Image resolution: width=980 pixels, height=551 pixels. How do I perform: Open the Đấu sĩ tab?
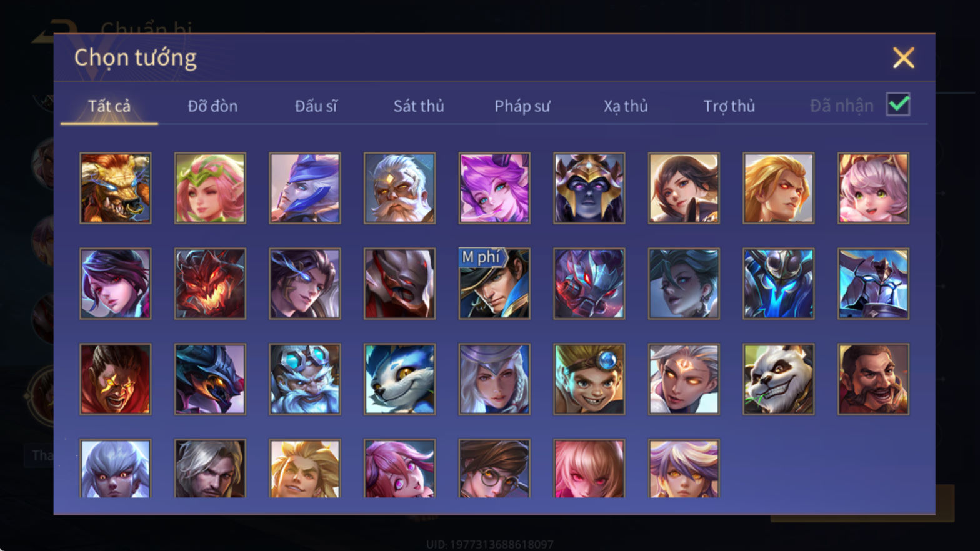[x=316, y=106]
